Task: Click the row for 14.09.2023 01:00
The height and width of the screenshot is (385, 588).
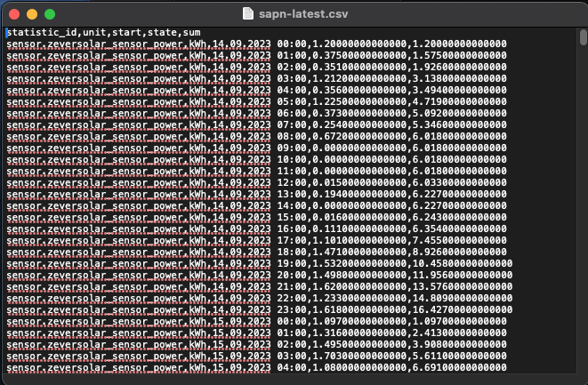Action: [x=256, y=55]
